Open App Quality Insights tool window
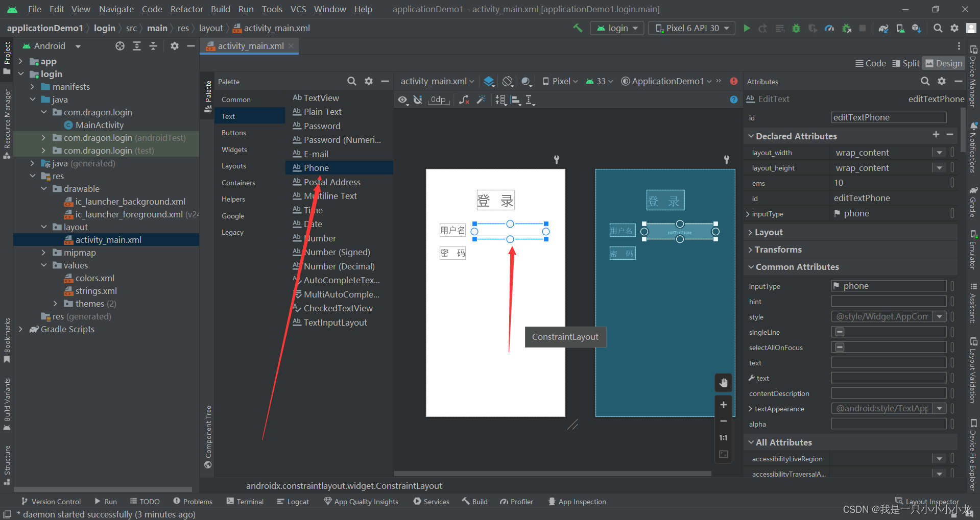 click(361, 502)
